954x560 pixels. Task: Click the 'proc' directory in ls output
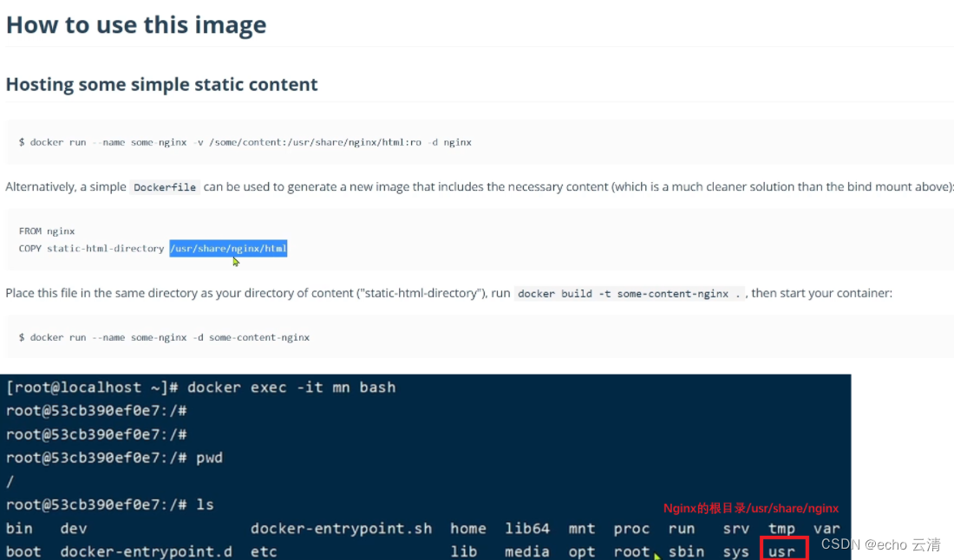631,529
